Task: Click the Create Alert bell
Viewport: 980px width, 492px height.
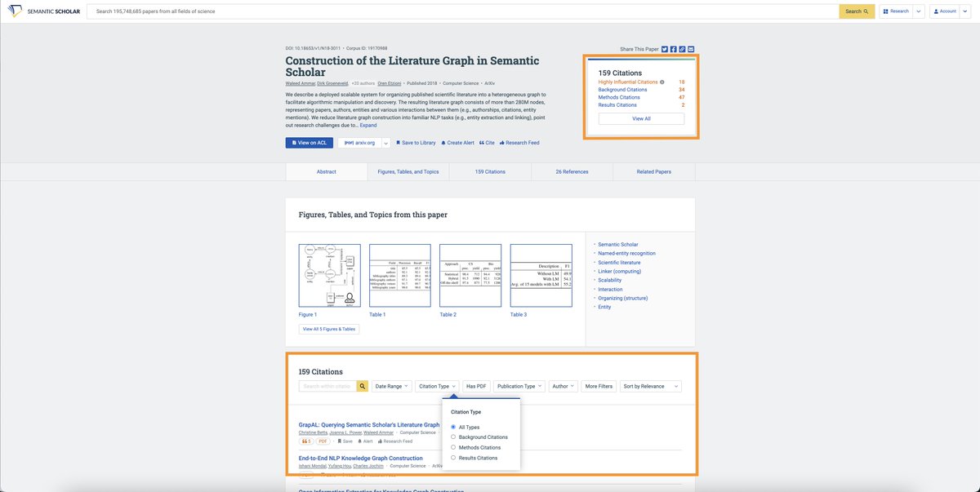Action: click(x=457, y=143)
